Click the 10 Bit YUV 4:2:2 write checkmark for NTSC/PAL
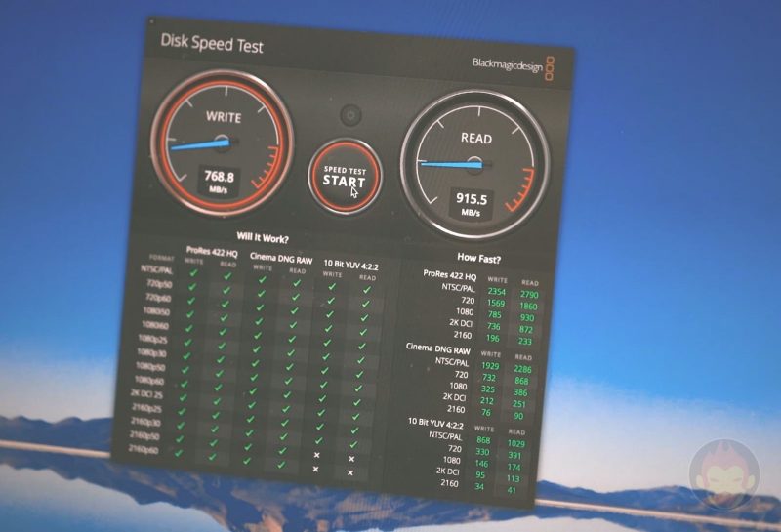Screen dimensions: 781x532 coord(332,286)
